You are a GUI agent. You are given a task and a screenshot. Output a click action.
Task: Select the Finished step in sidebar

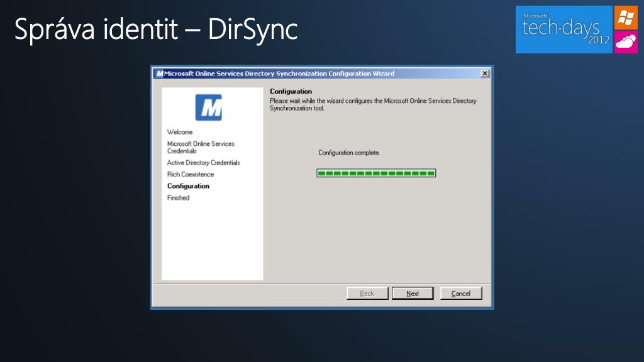pyautogui.click(x=178, y=198)
